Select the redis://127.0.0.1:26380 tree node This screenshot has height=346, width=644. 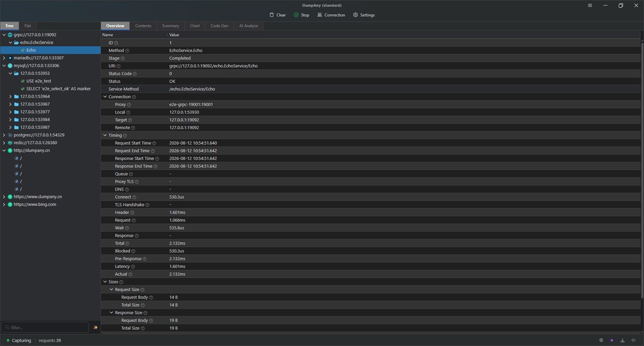click(x=51, y=143)
